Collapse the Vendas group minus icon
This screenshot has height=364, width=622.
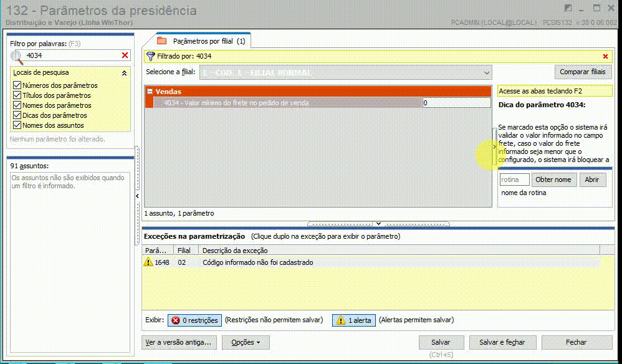tap(150, 91)
